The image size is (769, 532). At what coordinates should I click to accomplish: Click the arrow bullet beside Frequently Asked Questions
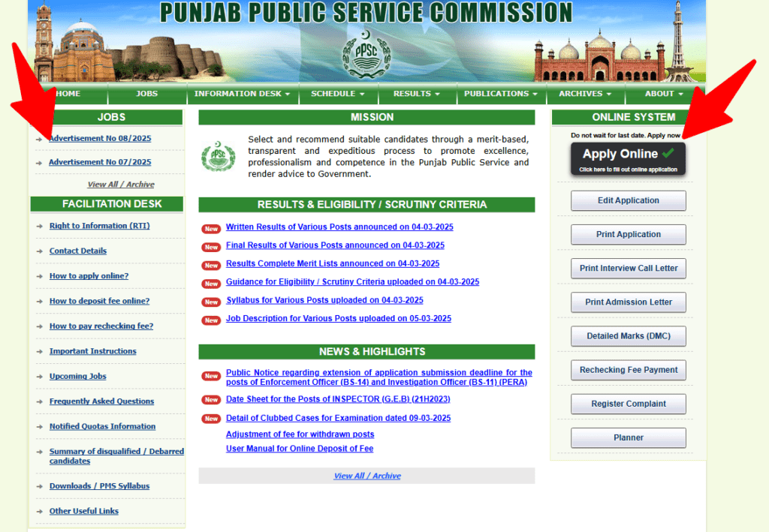tap(39, 401)
